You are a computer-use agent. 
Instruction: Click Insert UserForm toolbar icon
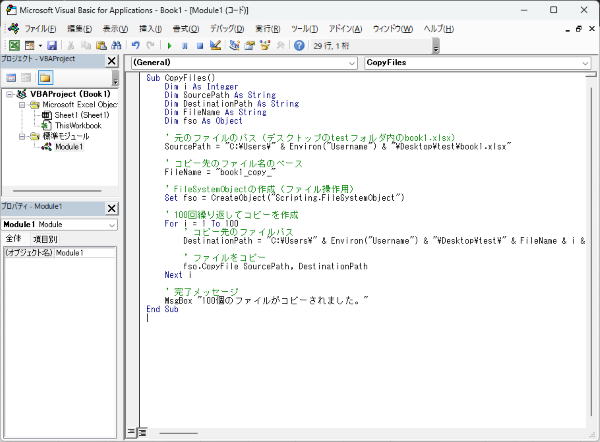pyautogui.click(x=29, y=46)
